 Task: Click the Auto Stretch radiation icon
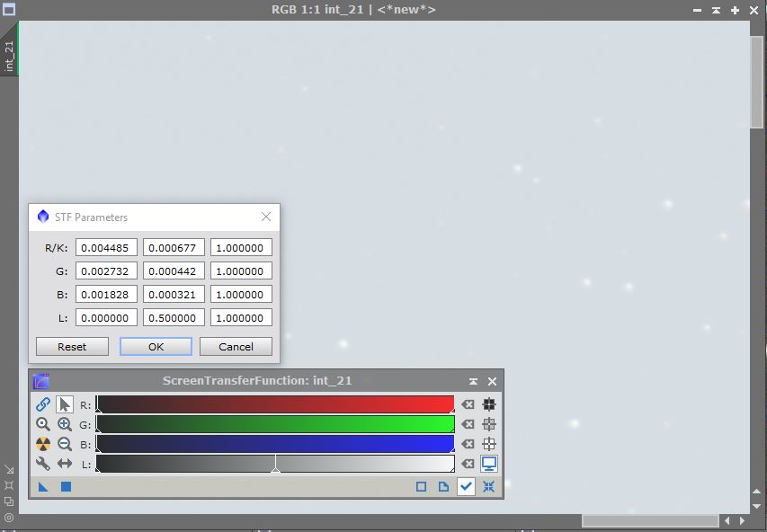[x=42, y=444]
